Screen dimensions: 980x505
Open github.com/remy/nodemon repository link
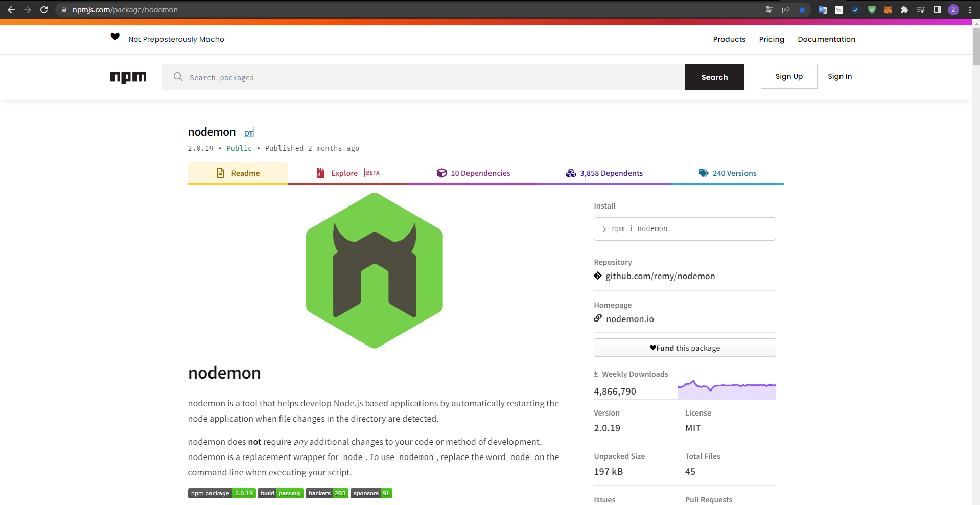[660, 276]
